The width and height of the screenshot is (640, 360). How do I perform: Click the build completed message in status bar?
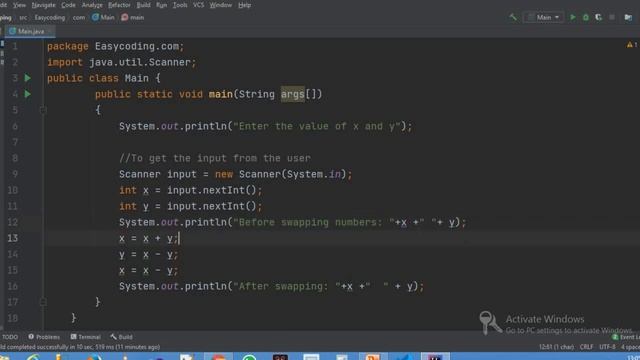tap(80, 347)
